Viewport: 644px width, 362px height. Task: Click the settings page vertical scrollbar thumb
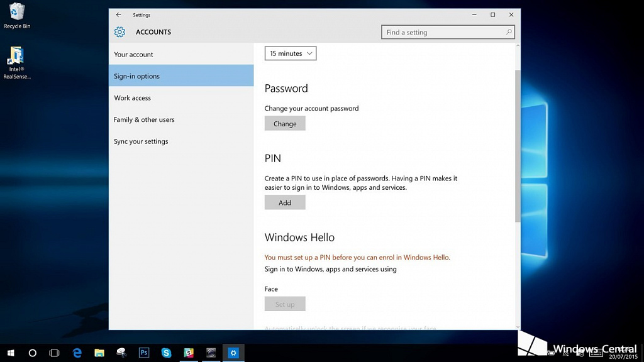[518, 146]
